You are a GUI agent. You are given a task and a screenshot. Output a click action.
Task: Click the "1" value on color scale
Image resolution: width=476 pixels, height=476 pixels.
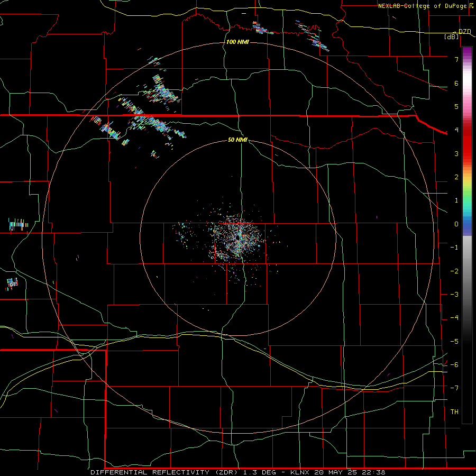pos(456,200)
